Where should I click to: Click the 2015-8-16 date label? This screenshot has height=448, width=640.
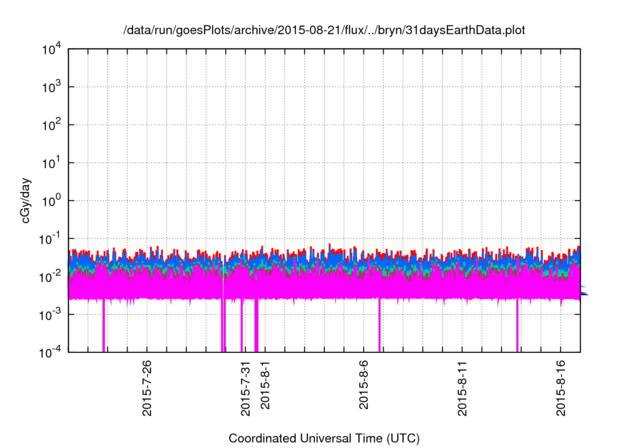(x=561, y=388)
